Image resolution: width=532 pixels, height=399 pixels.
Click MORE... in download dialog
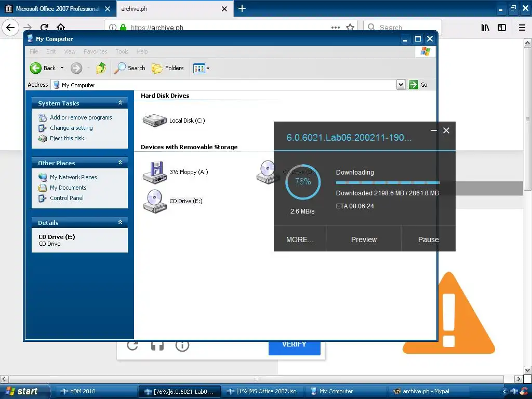[x=300, y=239]
